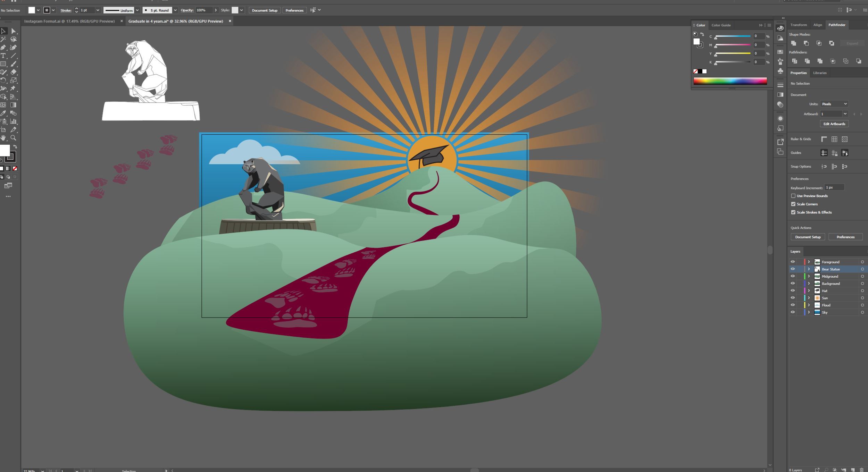
Task: Select the Pen tool
Action: pos(3,48)
